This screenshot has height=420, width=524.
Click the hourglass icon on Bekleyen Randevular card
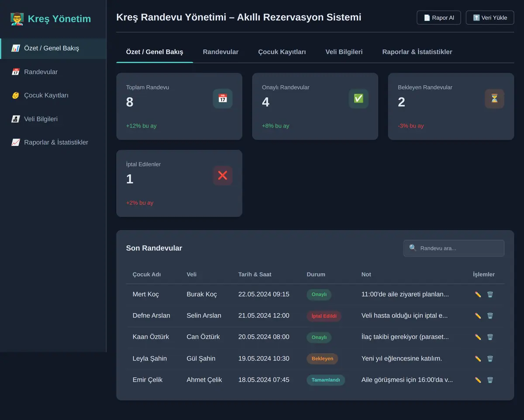coord(494,99)
